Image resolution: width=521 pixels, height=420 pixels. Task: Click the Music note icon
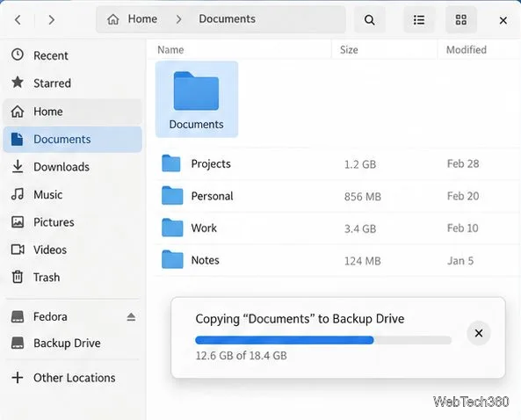[18, 194]
